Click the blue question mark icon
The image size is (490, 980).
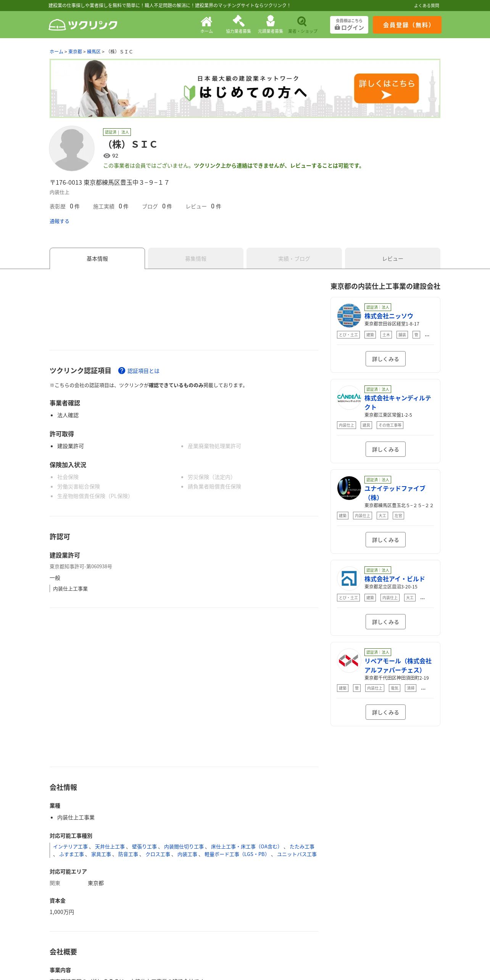pyautogui.click(x=122, y=371)
